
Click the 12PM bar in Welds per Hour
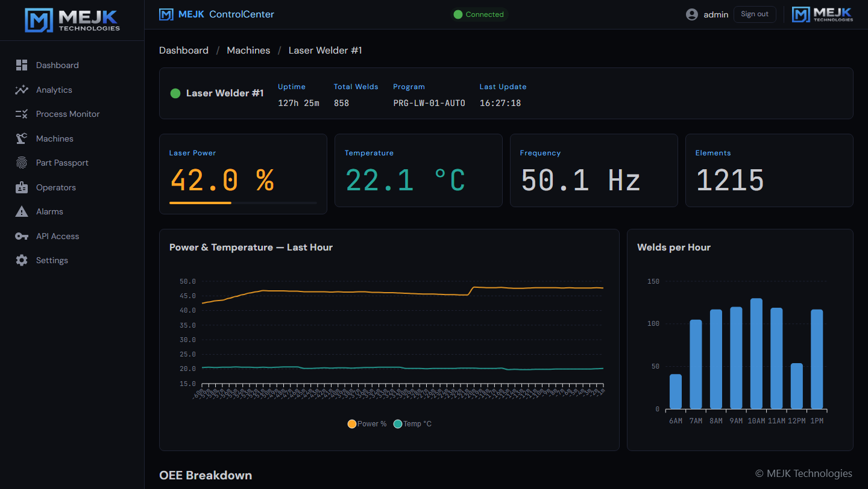(797, 386)
